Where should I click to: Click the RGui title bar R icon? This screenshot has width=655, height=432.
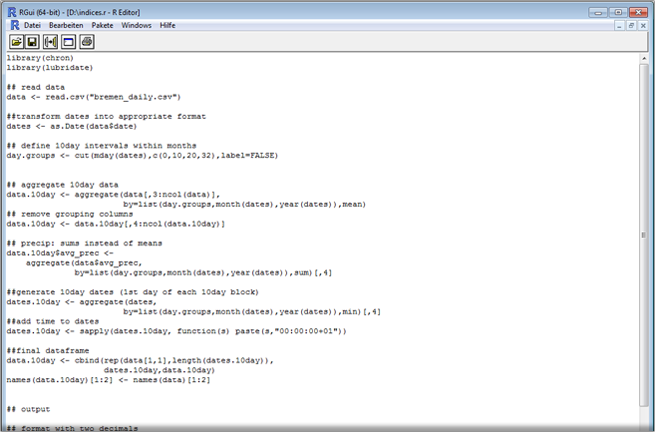pos(12,12)
